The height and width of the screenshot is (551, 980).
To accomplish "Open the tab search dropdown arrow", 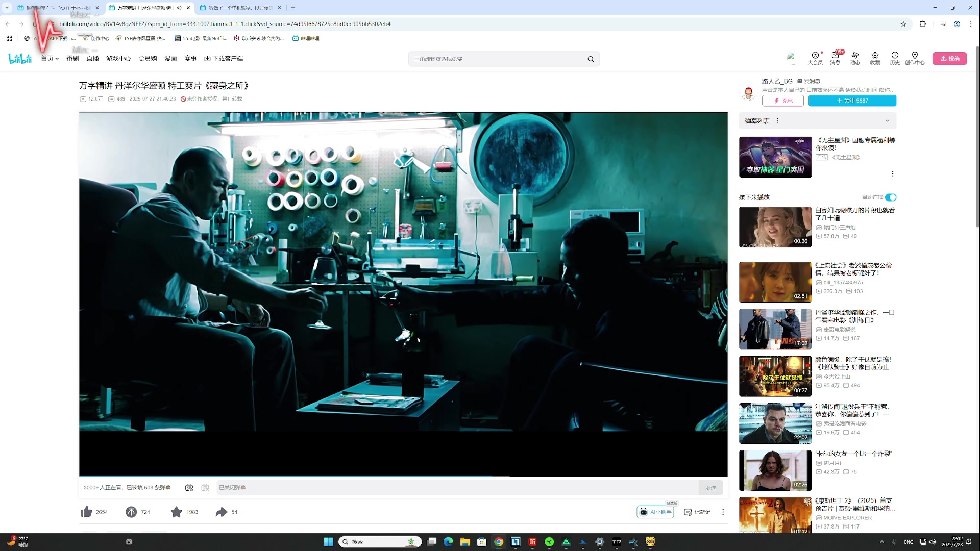I will coord(7,8).
